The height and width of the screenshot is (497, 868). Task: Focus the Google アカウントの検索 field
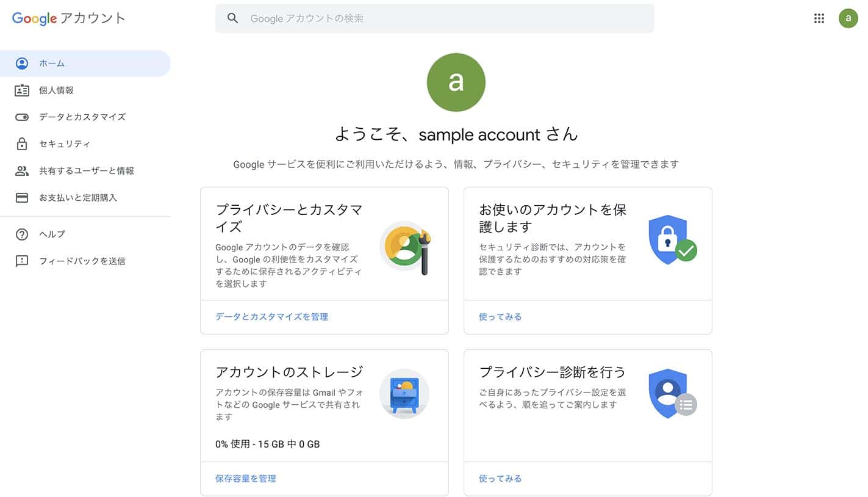click(434, 18)
